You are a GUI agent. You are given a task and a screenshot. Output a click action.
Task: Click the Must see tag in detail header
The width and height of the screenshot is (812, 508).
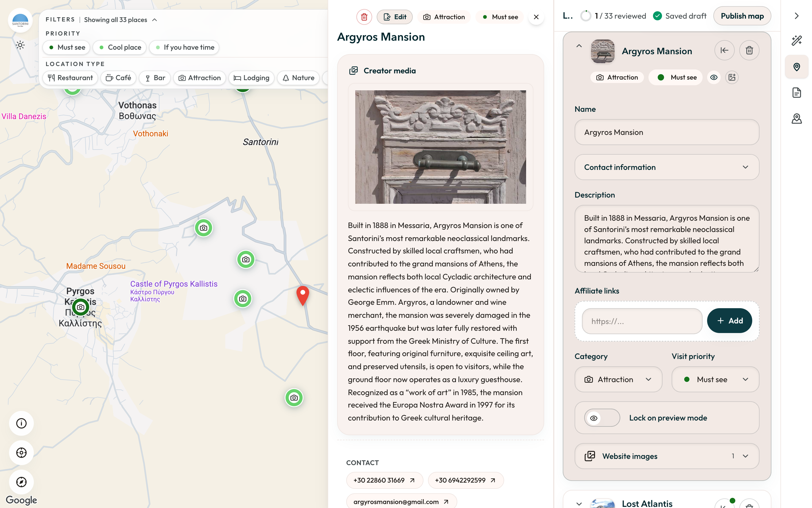pos(500,17)
